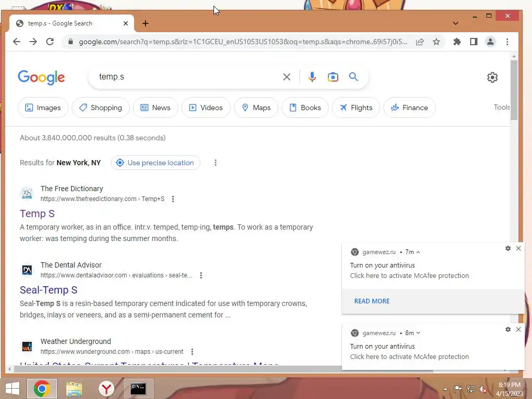Share this page using the share icon
This screenshot has height=399, width=532.
[420, 42]
